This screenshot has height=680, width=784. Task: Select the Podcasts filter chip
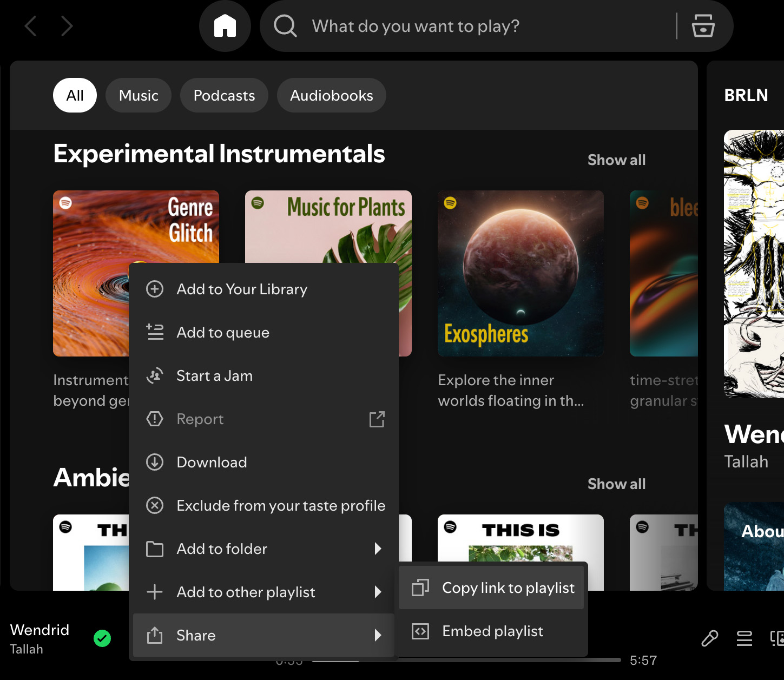(x=223, y=95)
